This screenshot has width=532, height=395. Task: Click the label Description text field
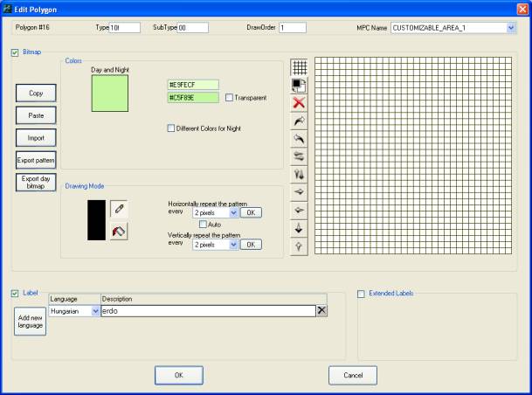pos(207,310)
